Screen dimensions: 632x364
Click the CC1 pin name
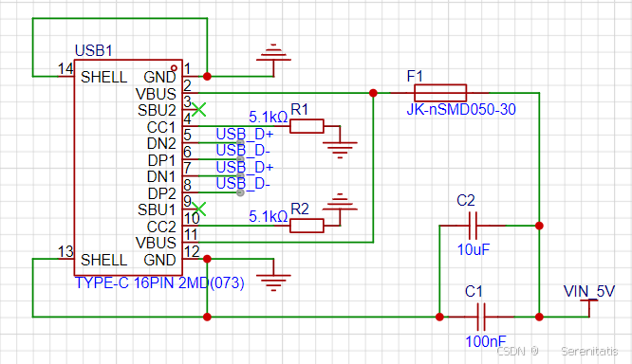[161, 127]
